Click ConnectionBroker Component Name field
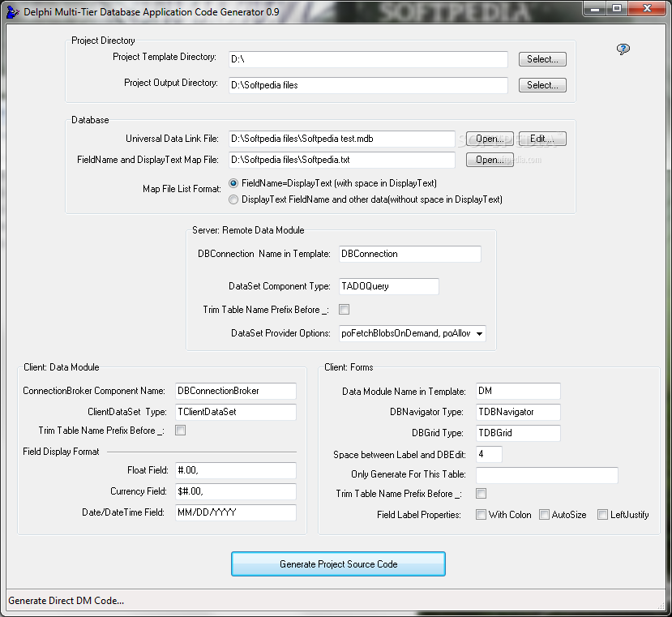Screen dimensions: 672x617 coord(236,391)
